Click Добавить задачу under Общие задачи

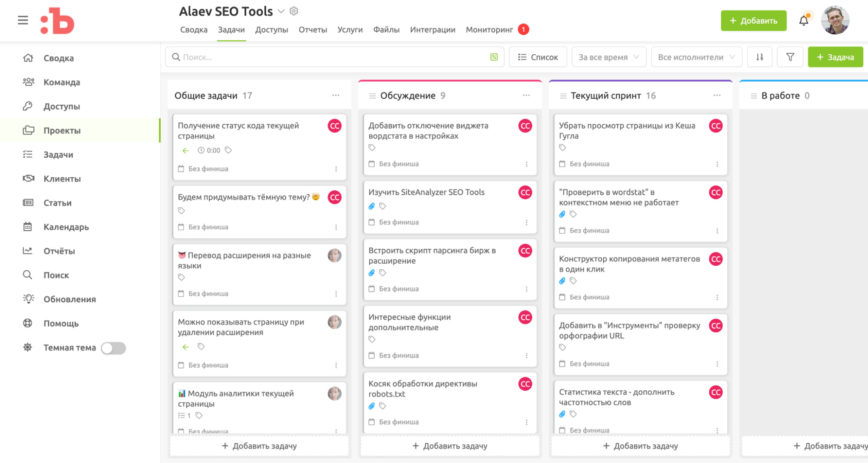coord(259,446)
